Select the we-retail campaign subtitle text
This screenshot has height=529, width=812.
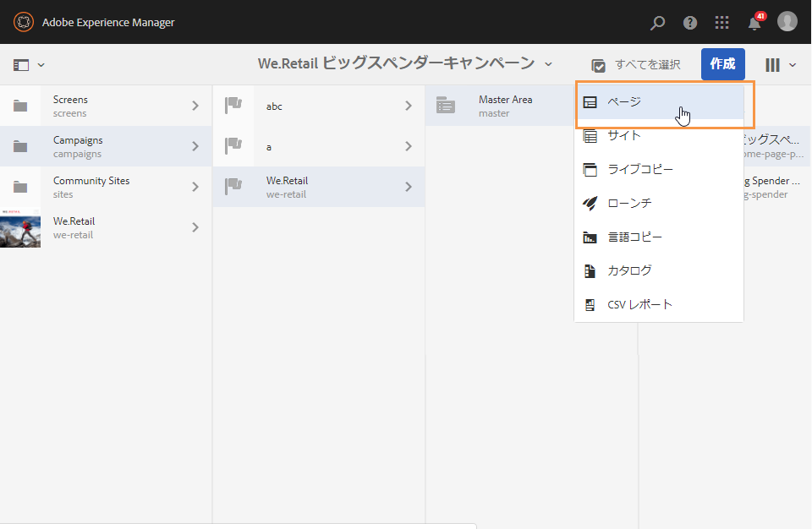[286, 194]
